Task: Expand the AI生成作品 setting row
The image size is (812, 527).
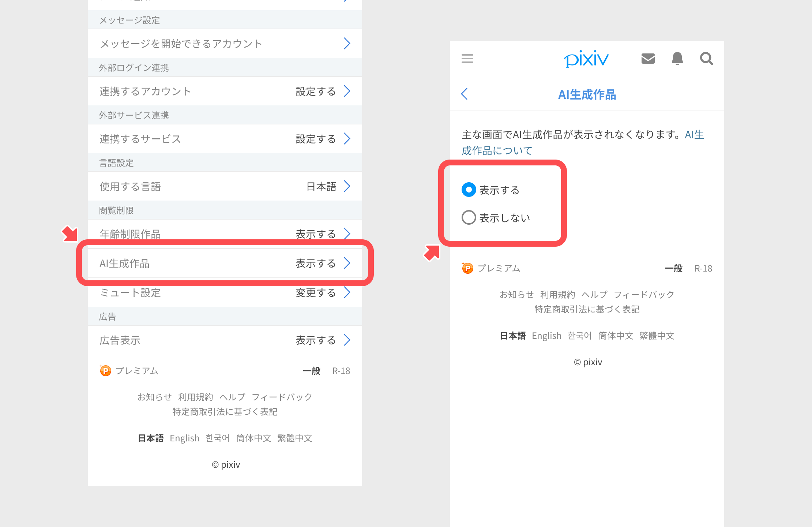Action: tap(225, 263)
